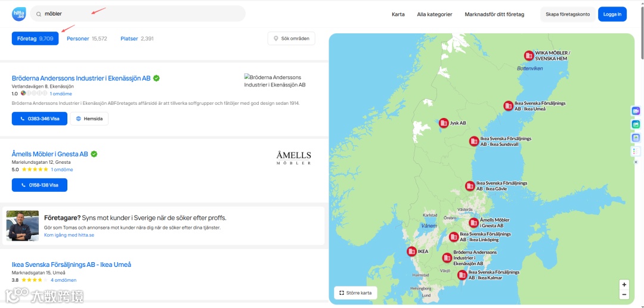Screen dimensions: 644x308
Task: Click the Vänern lake label
Action: (429, 226)
